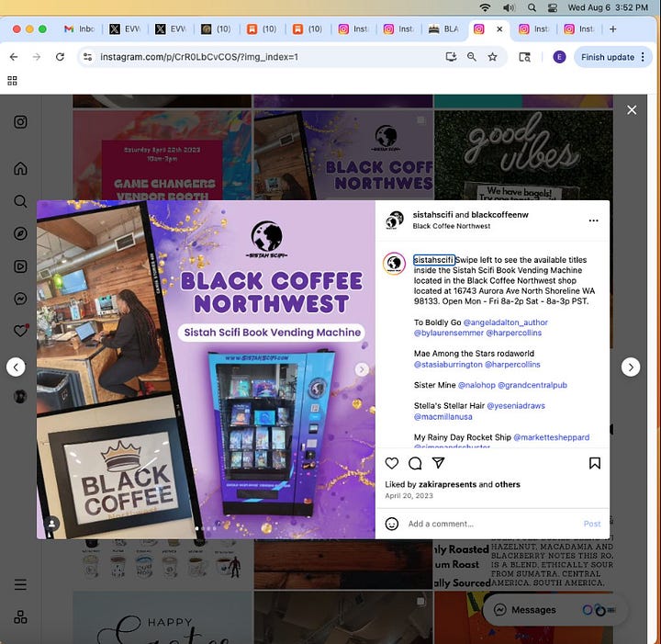Like the post with heart icon
The width and height of the screenshot is (661, 644).
pos(392,463)
